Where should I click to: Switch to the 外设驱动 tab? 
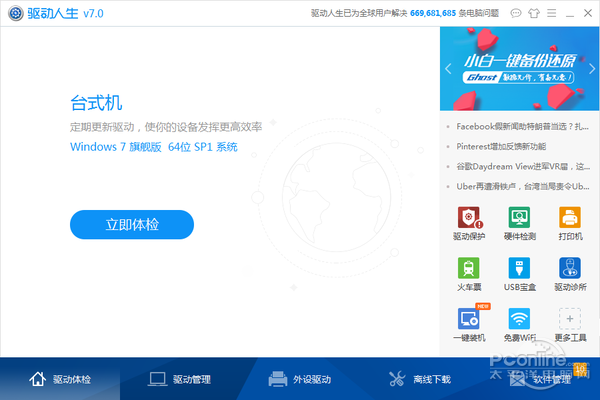pyautogui.click(x=300, y=379)
